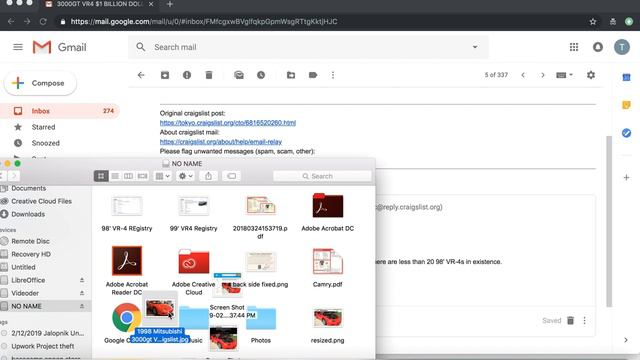Open more actions menu in email toolbar
640x360 pixels.
click(x=333, y=75)
